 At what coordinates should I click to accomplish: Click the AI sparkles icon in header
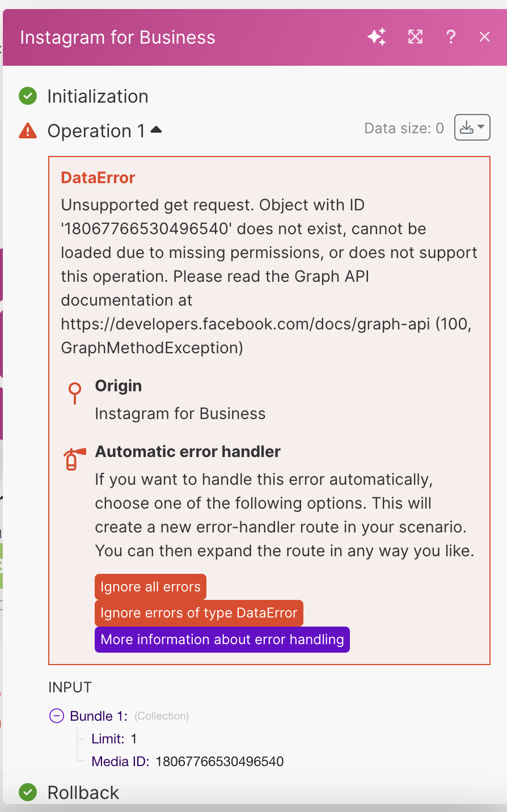coord(377,37)
